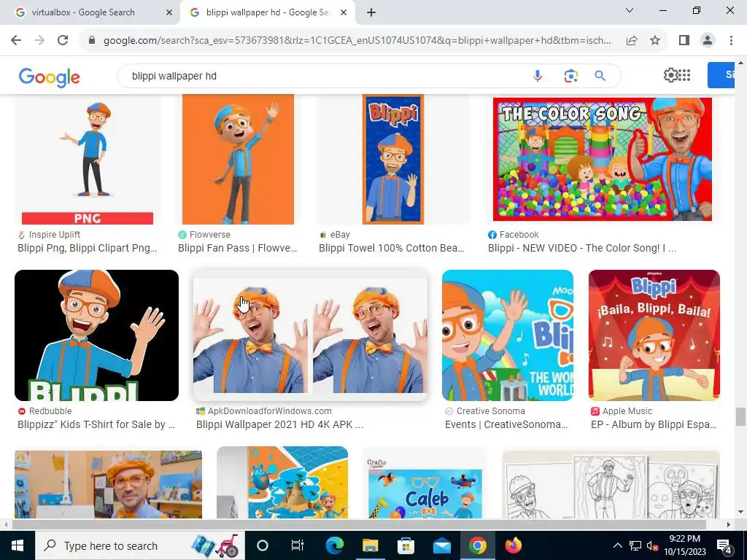Show hidden system tray icons
This screenshot has width=747, height=560.
click(617, 545)
